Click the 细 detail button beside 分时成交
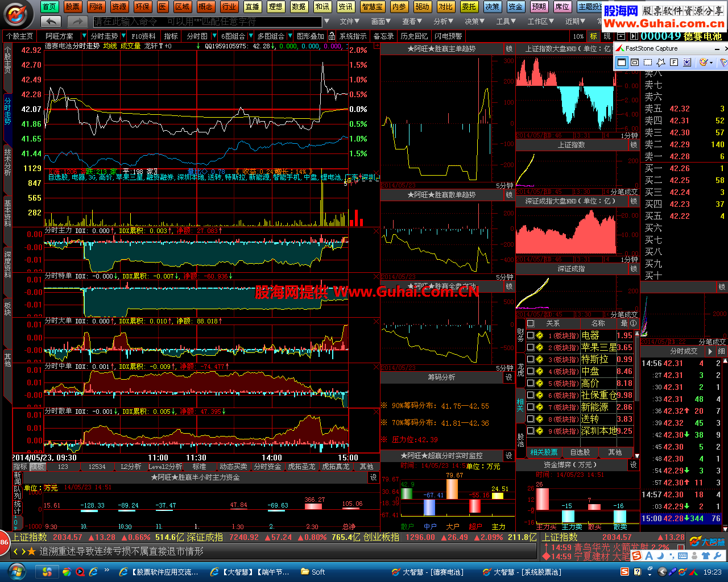 [721, 351]
